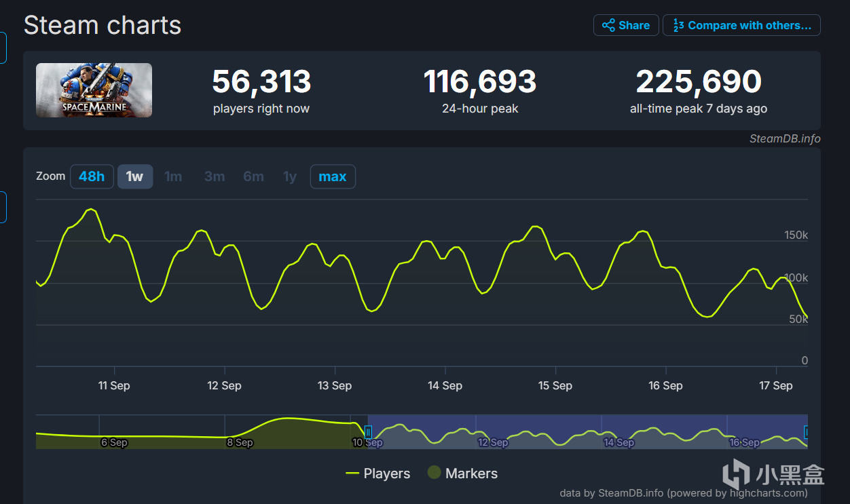Click the 150k y-axis label
850x504 pixels.
(796, 235)
